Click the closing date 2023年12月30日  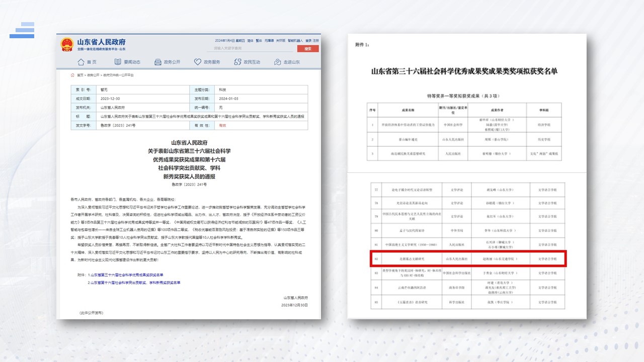point(295,305)
